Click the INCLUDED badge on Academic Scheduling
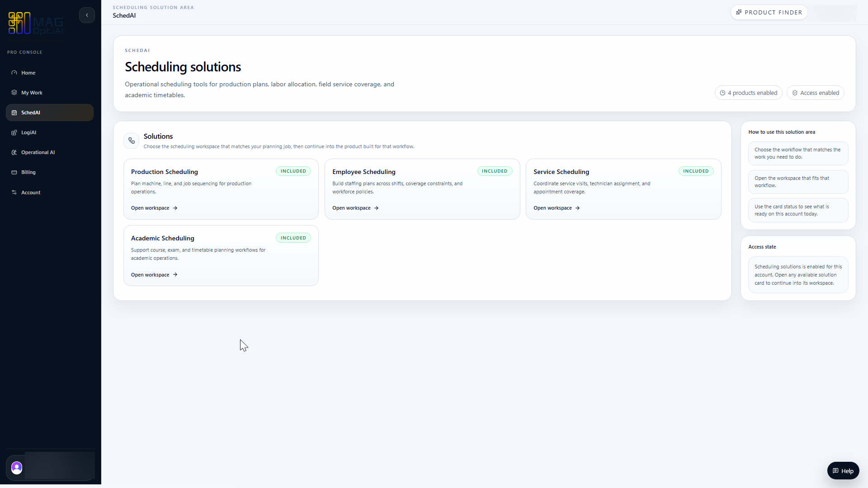868x488 pixels. [293, 238]
